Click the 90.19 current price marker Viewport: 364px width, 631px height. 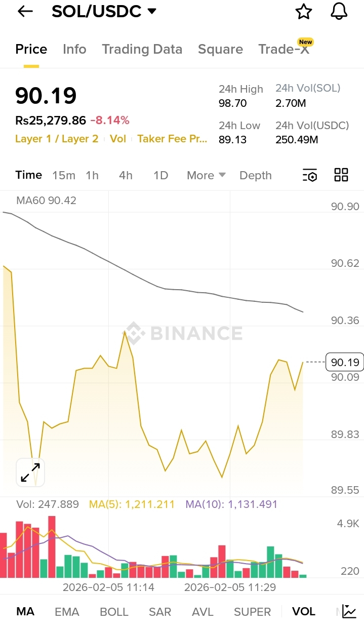[345, 362]
